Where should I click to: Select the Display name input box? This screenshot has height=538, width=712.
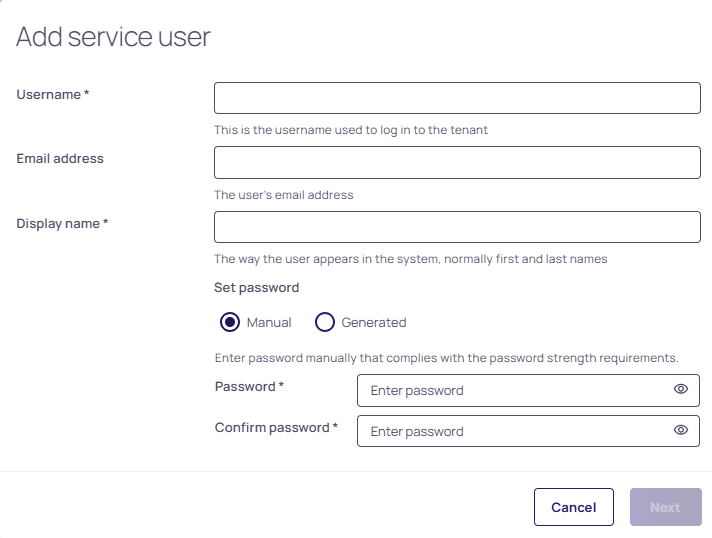click(x=457, y=227)
